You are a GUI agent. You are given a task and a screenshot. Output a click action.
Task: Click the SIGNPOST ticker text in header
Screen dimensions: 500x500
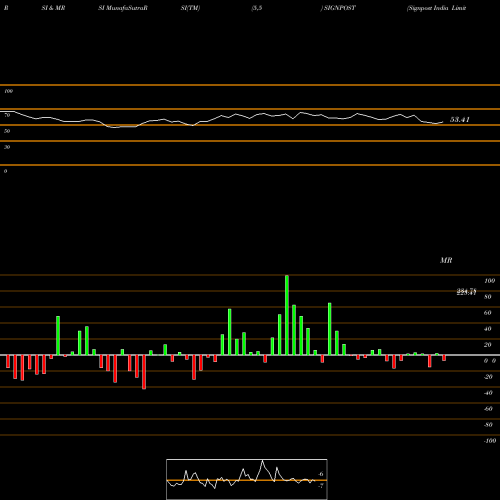[340, 8]
